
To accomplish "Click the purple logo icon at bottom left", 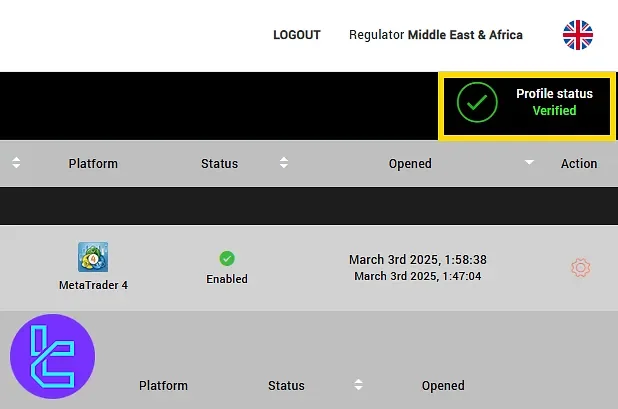I will coord(51,356).
